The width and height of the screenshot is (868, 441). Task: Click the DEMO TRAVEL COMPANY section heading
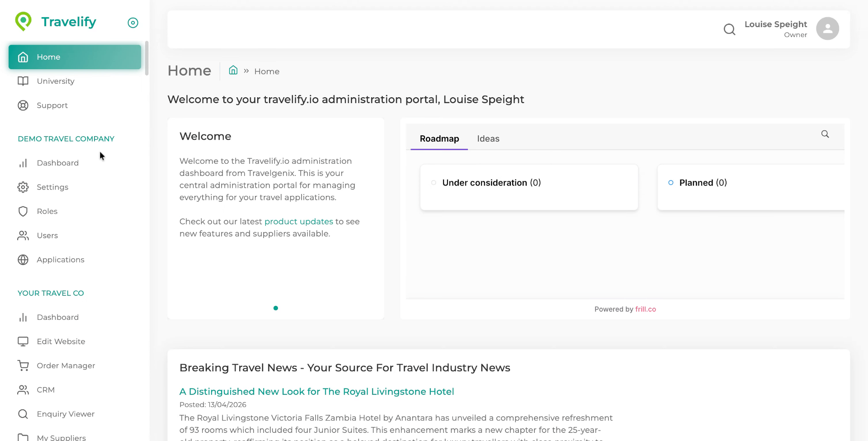pos(66,139)
